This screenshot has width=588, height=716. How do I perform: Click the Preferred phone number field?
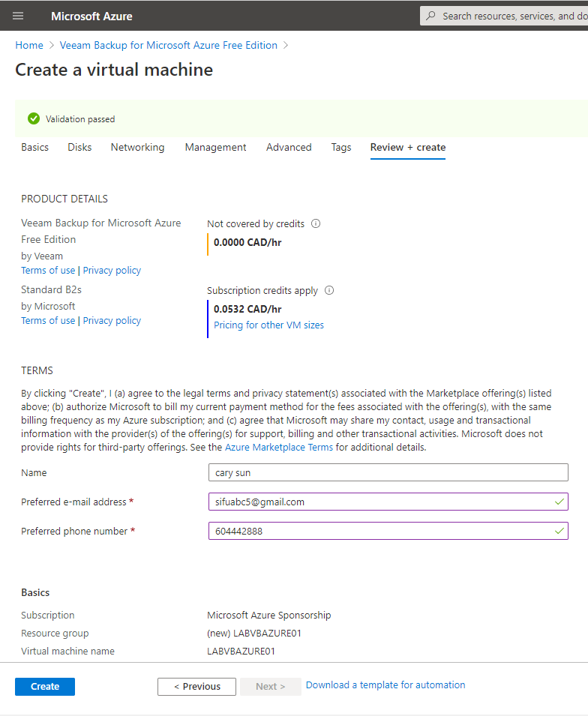click(x=388, y=531)
